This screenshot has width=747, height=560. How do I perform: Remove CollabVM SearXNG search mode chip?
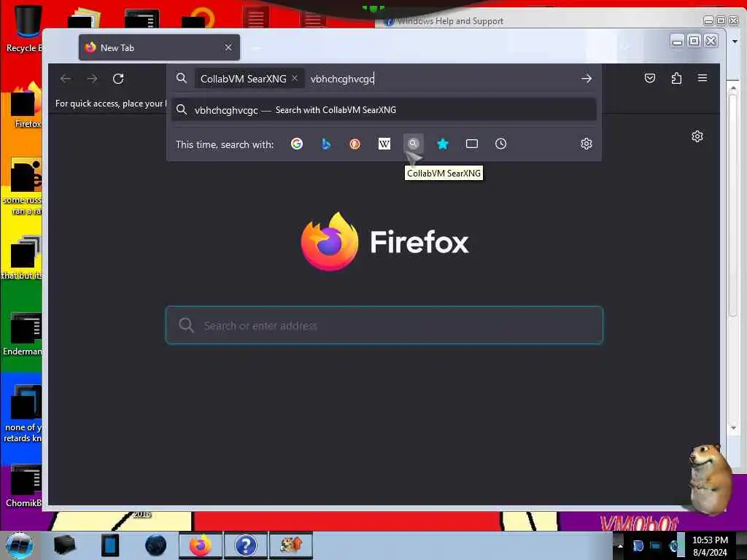295,78
